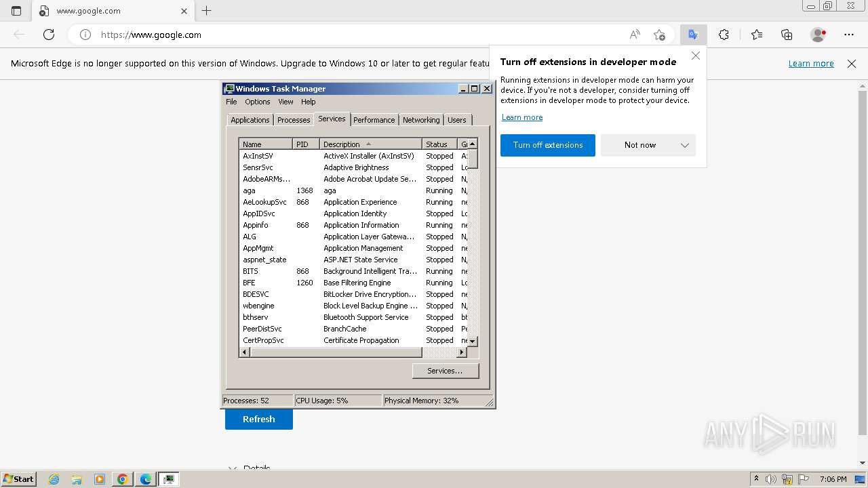Screen dimensions: 868x488
Task: Open Collections icon in toolbar
Action: click(787, 35)
